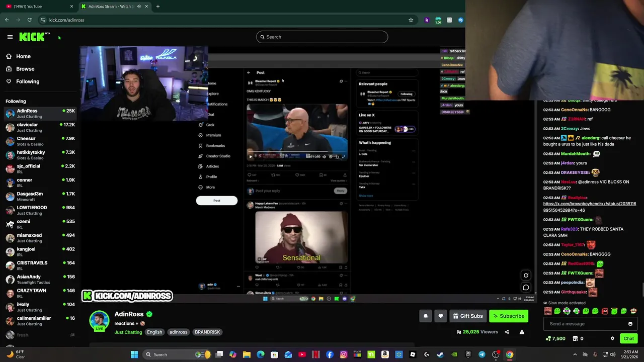This screenshot has width=644, height=362.
Task: Open File Explorer from taskbar
Action: tap(247, 354)
